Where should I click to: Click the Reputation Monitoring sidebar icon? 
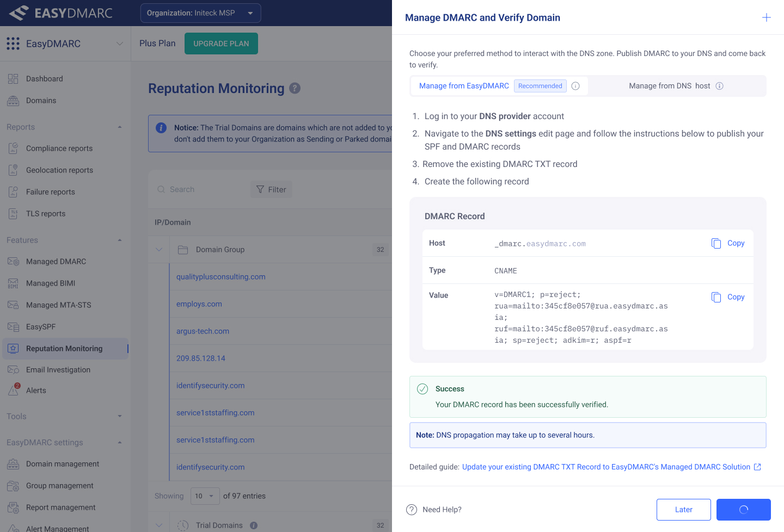click(13, 349)
